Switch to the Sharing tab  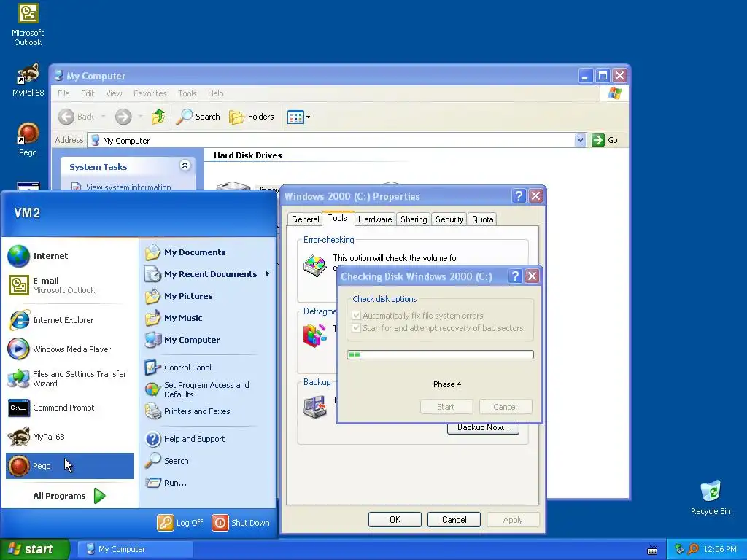click(x=414, y=219)
